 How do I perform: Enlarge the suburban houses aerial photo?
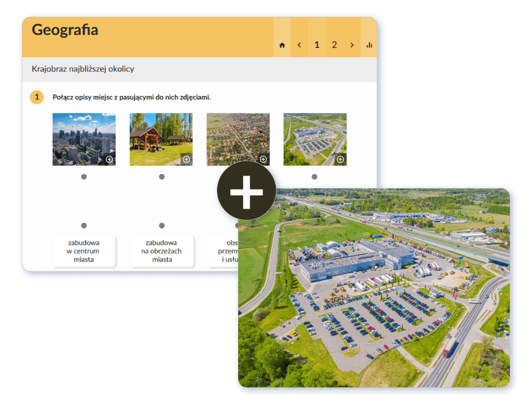pos(263,159)
